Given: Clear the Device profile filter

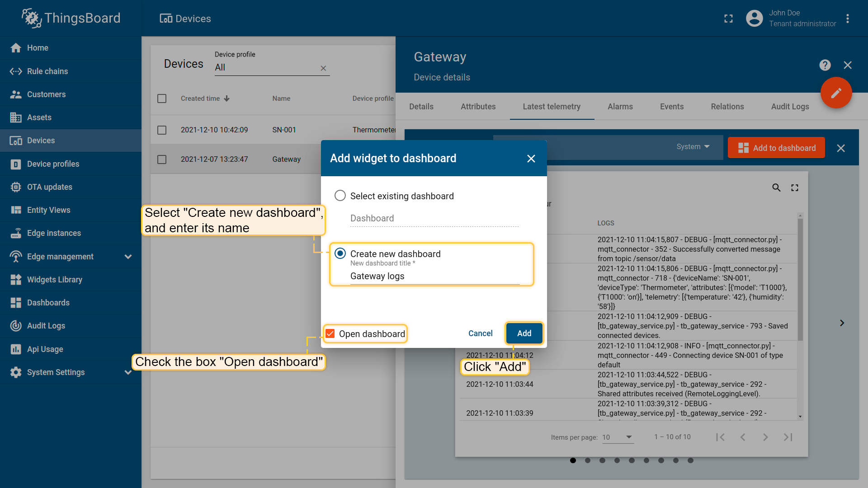Looking at the screenshot, I should pos(323,68).
